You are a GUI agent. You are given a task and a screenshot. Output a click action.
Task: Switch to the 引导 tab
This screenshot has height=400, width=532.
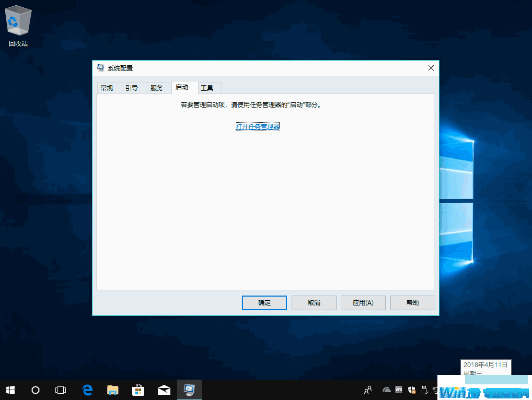132,88
